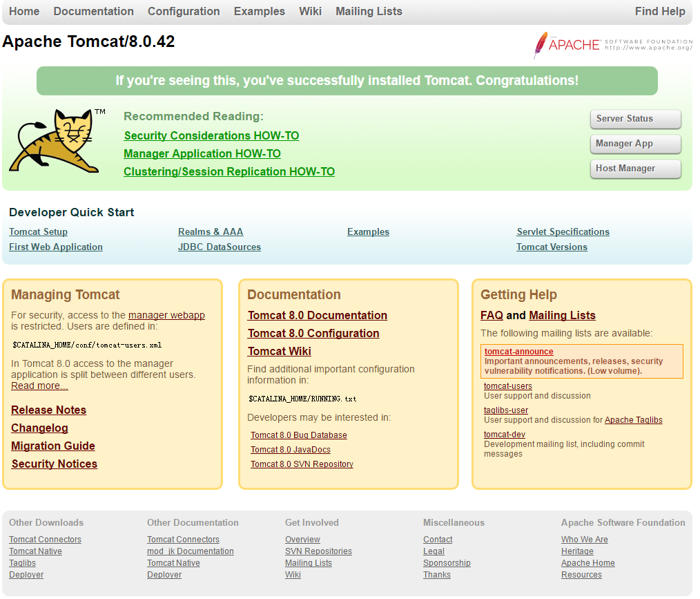Open Legal footer link
Viewport: 700px width, 599px height.
point(434,551)
